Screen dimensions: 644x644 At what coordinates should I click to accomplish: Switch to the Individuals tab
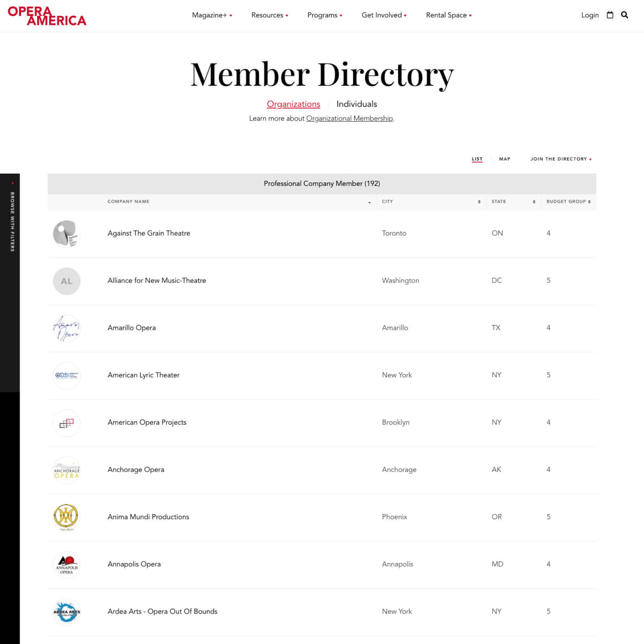[x=356, y=104]
